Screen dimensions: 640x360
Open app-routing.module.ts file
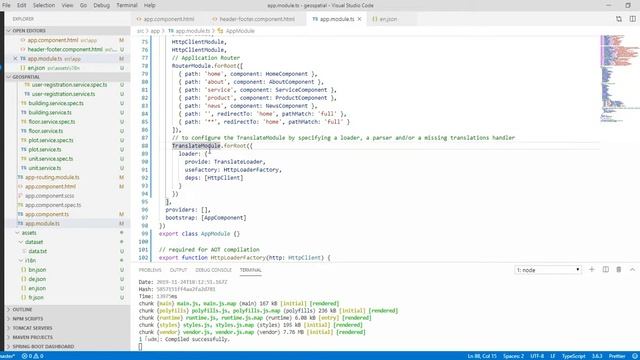click(52, 177)
